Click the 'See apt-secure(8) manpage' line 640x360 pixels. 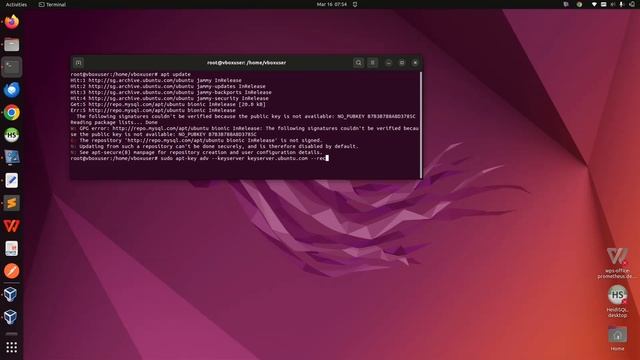pos(196,152)
